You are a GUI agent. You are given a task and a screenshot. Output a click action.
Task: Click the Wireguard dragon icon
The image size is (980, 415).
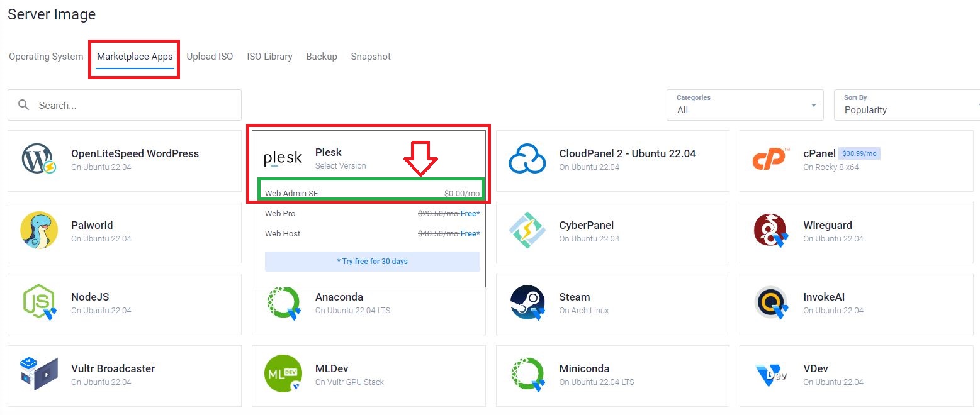point(771,231)
